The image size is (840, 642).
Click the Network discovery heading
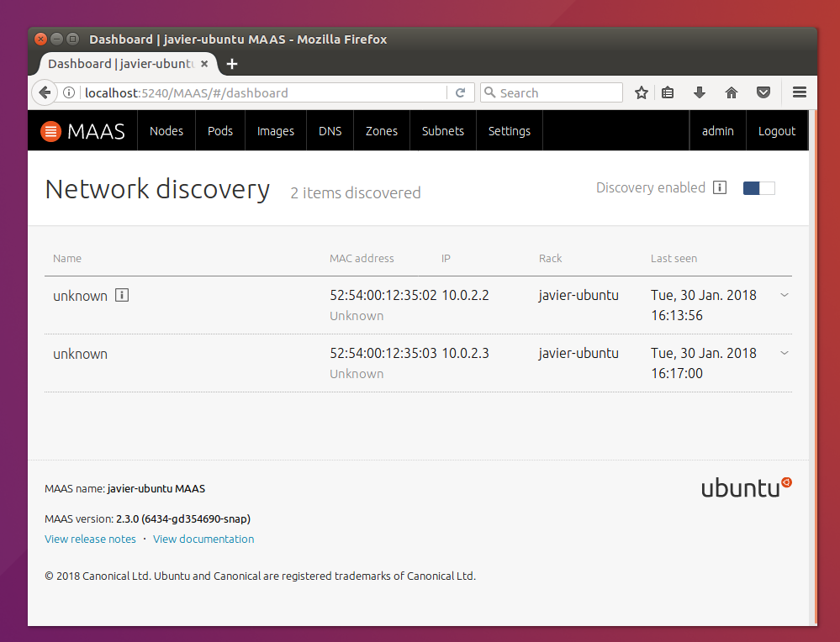pos(157,190)
